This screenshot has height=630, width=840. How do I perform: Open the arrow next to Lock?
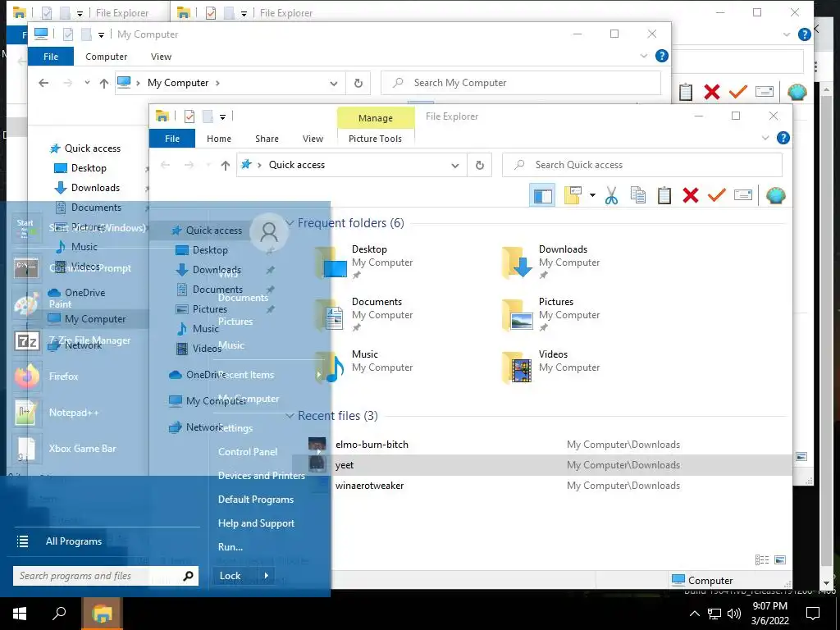click(x=266, y=575)
